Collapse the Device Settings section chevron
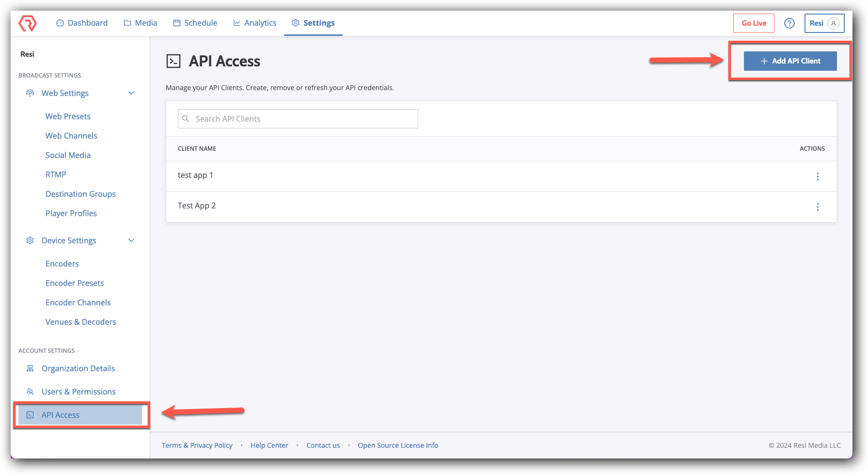 (x=131, y=240)
